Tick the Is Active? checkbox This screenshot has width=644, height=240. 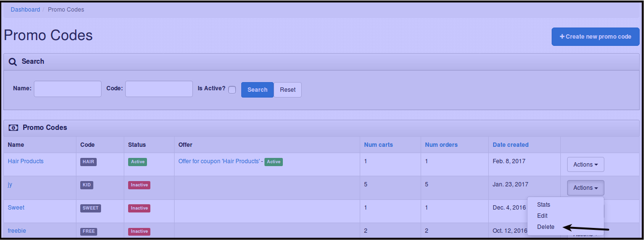[x=232, y=90]
